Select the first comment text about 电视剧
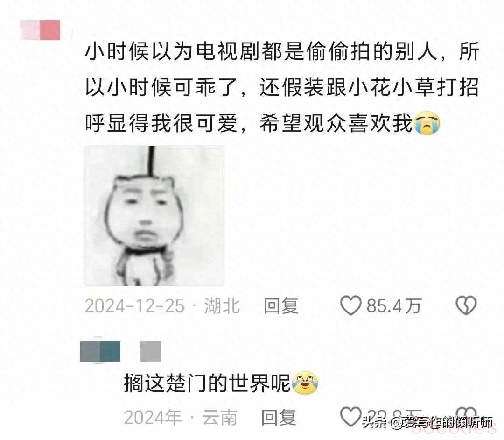This screenshot has width=504, height=440. coord(282,87)
